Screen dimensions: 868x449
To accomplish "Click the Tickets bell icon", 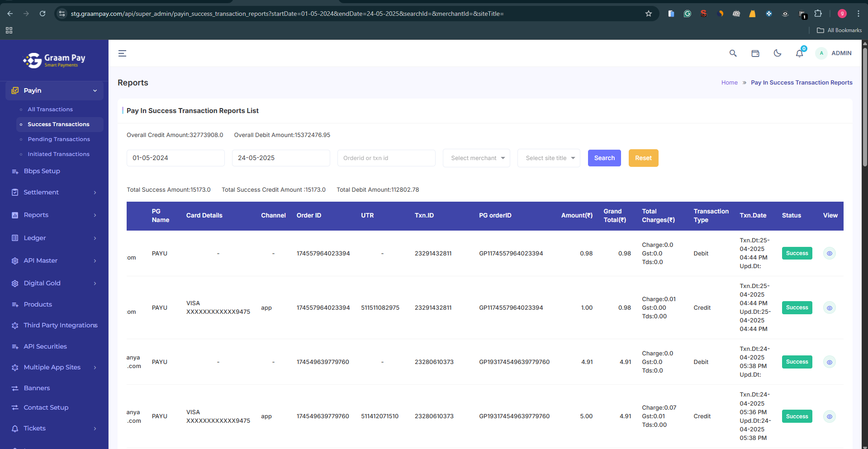I will [15, 428].
